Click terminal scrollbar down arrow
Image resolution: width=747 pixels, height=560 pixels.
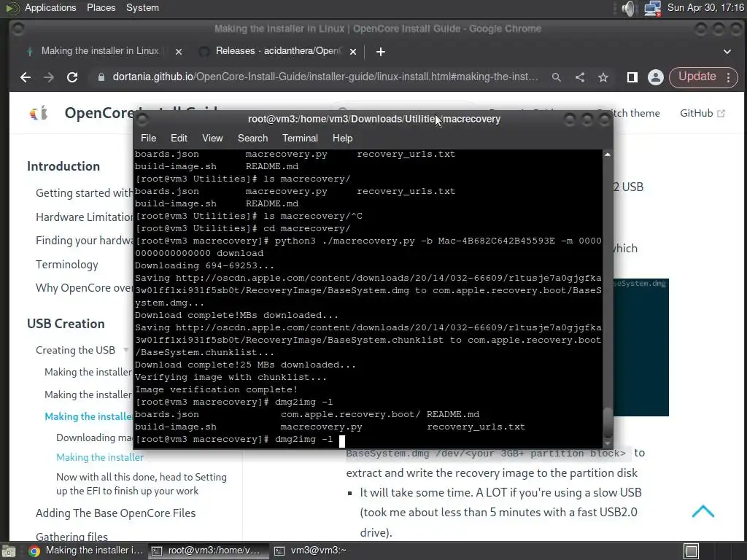608,443
